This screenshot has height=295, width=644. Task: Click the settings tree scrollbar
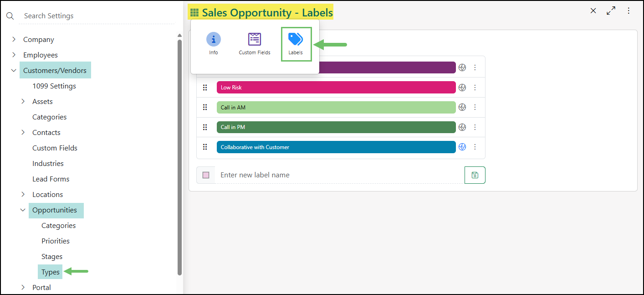click(179, 157)
